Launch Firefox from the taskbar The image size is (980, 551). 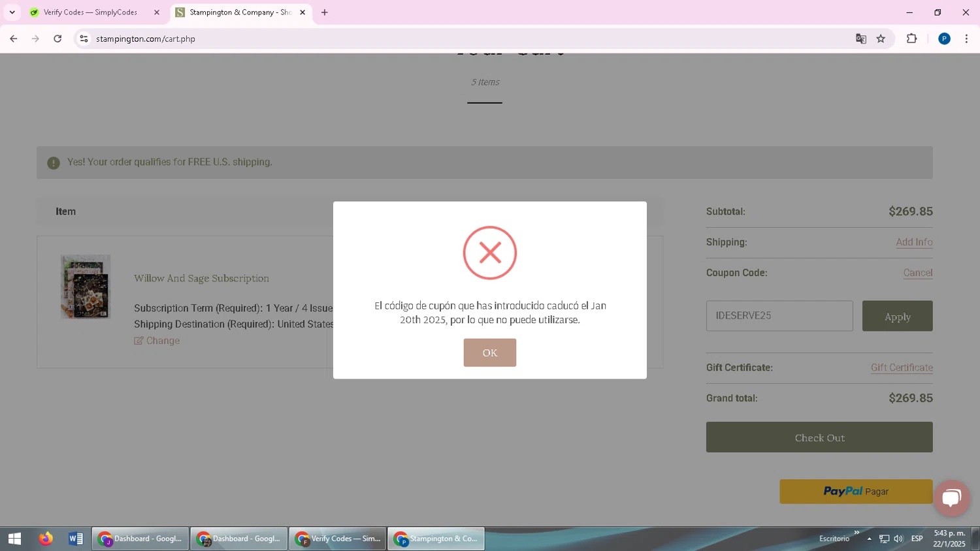pos(45,539)
